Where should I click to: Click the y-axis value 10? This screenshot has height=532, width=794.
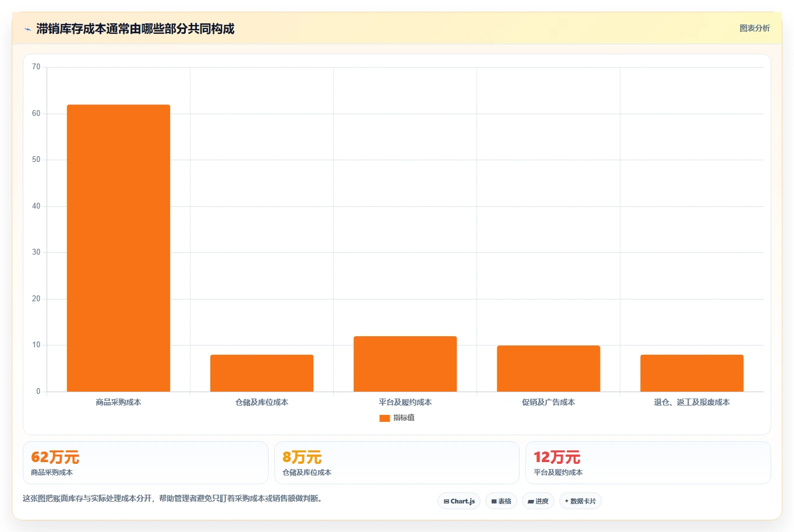36,345
